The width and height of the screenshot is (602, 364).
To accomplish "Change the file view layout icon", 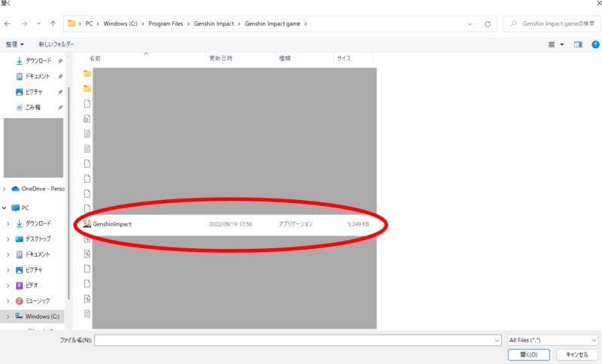I will (552, 44).
